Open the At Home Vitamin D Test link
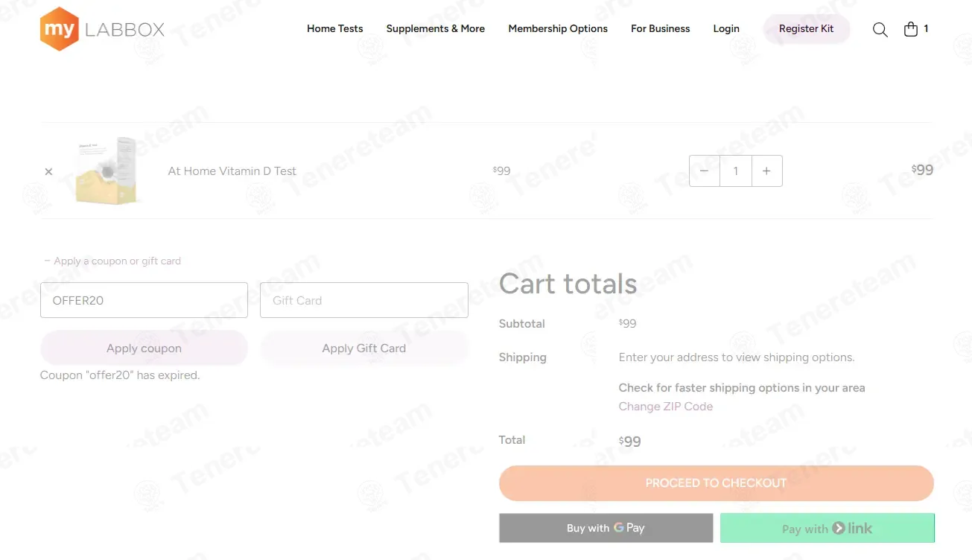The height and width of the screenshot is (560, 972). [x=232, y=171]
